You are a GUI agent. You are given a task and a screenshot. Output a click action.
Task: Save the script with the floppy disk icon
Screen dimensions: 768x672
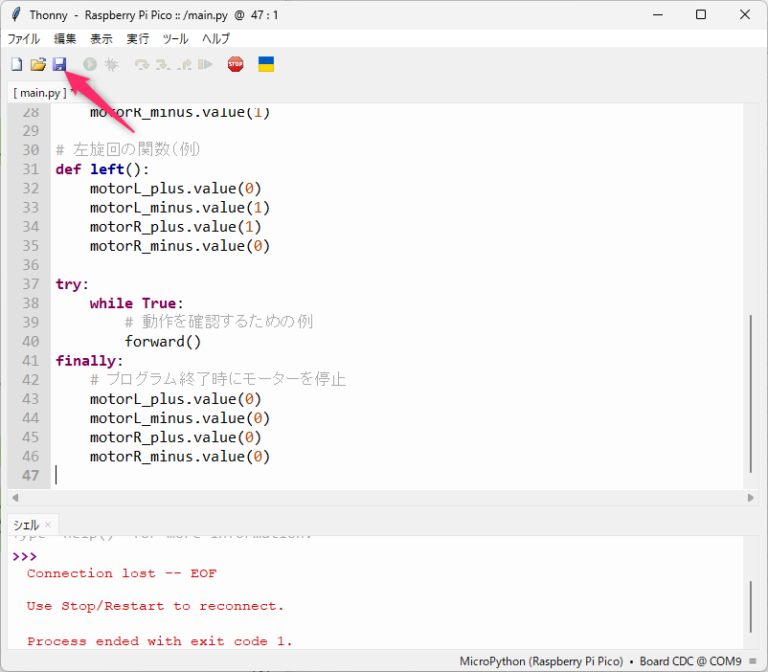tap(59, 65)
